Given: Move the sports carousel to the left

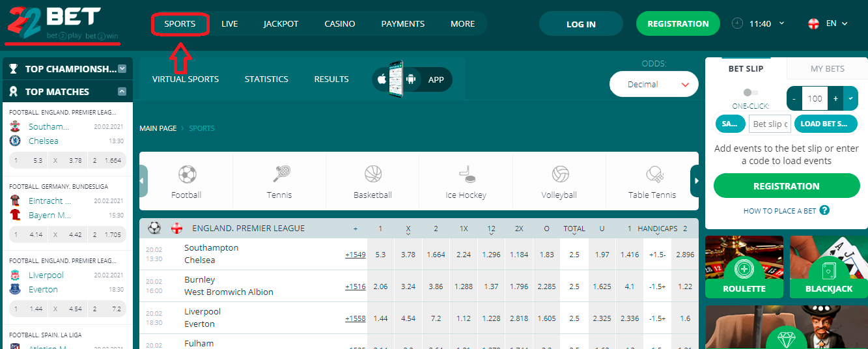Looking at the screenshot, I should (x=143, y=181).
